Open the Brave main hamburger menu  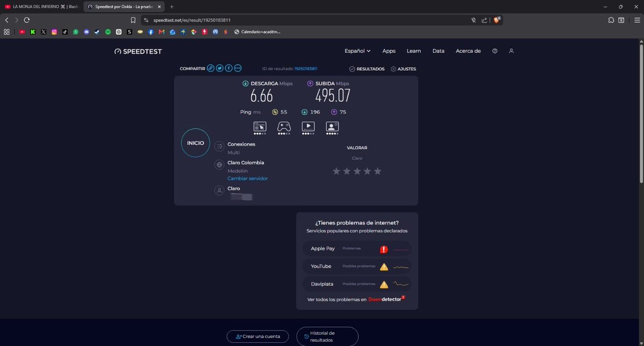click(637, 20)
